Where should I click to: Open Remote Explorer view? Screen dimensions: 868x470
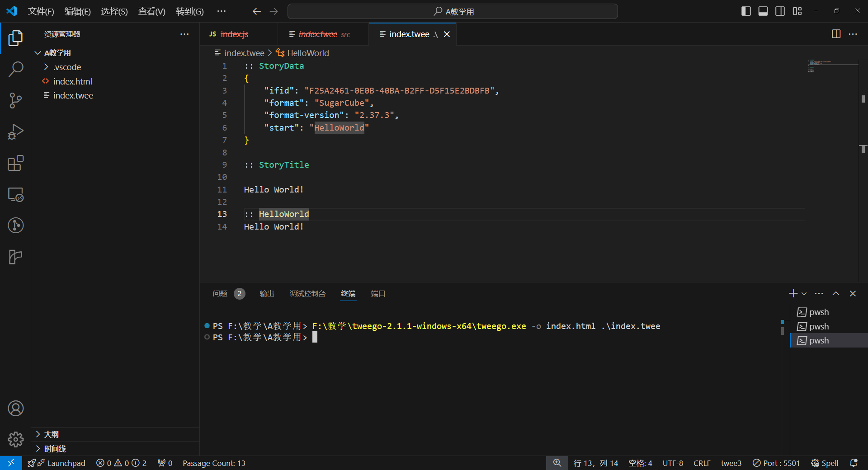[x=15, y=194]
